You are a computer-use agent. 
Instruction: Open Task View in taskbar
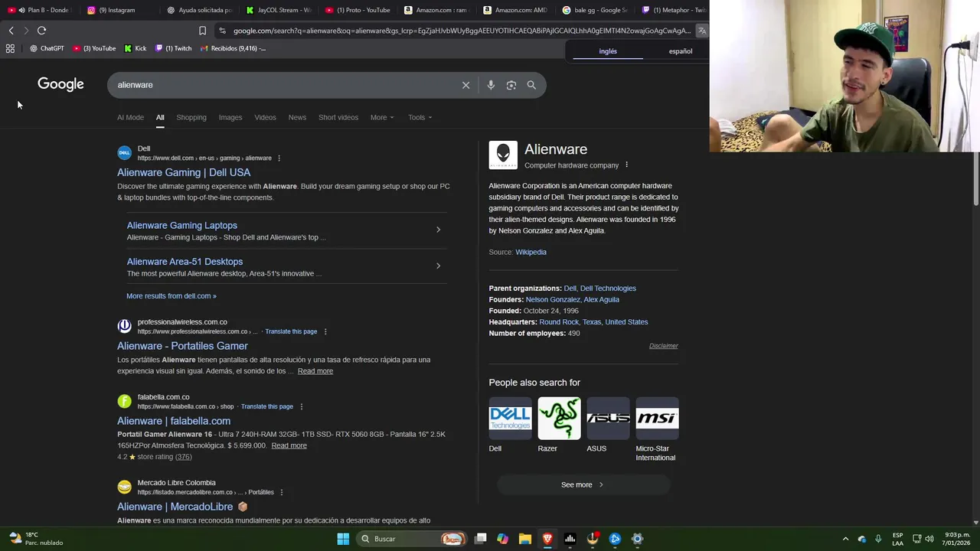(480, 539)
